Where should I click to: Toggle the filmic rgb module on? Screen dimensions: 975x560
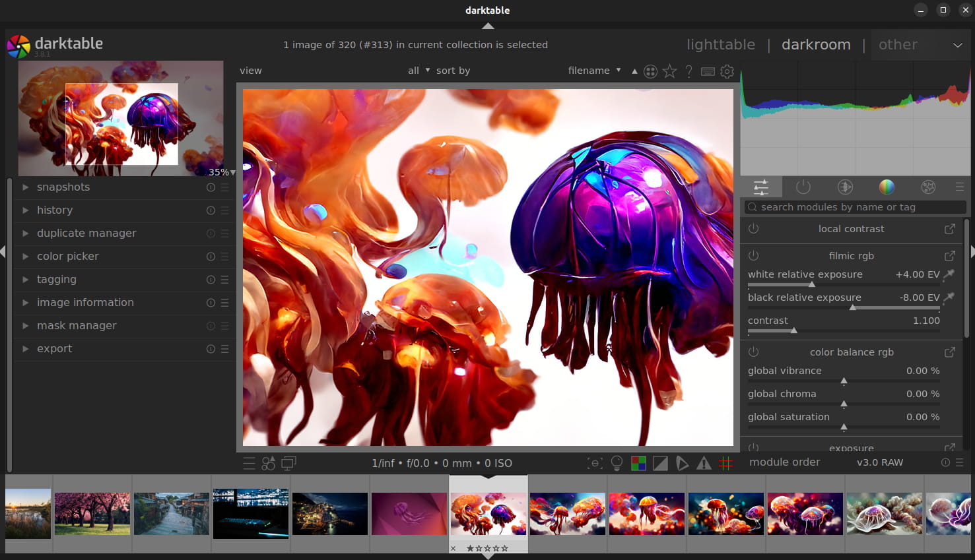tap(753, 255)
